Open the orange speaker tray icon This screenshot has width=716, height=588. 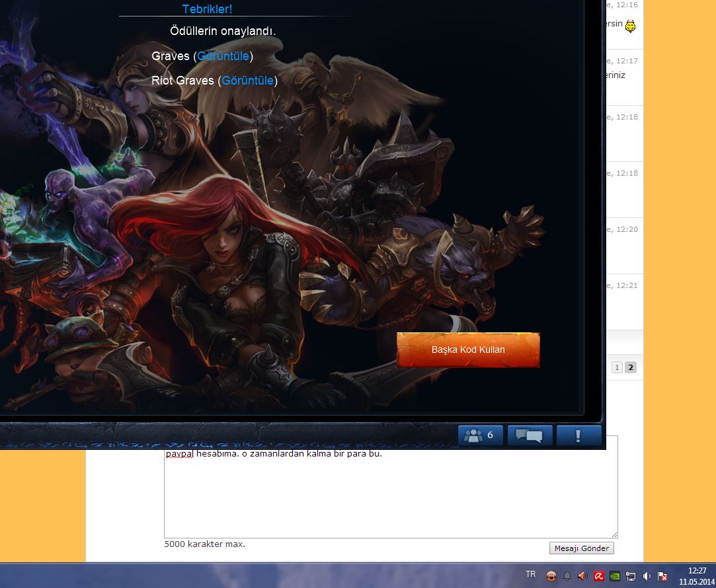[x=582, y=576]
